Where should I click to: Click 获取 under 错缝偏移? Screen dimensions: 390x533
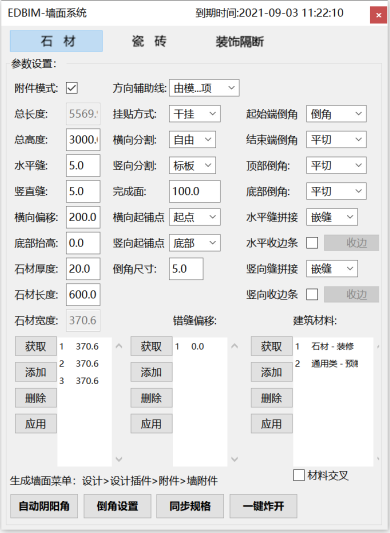point(151,346)
